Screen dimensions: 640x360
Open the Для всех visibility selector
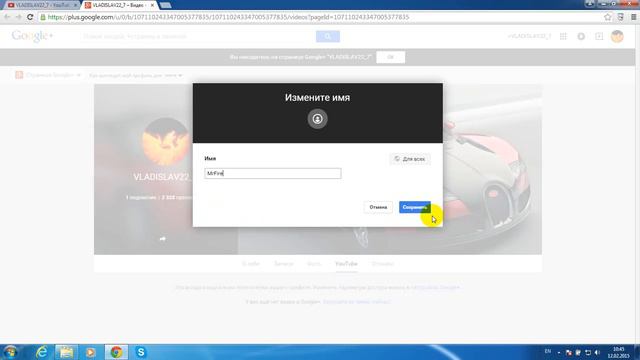click(410, 159)
